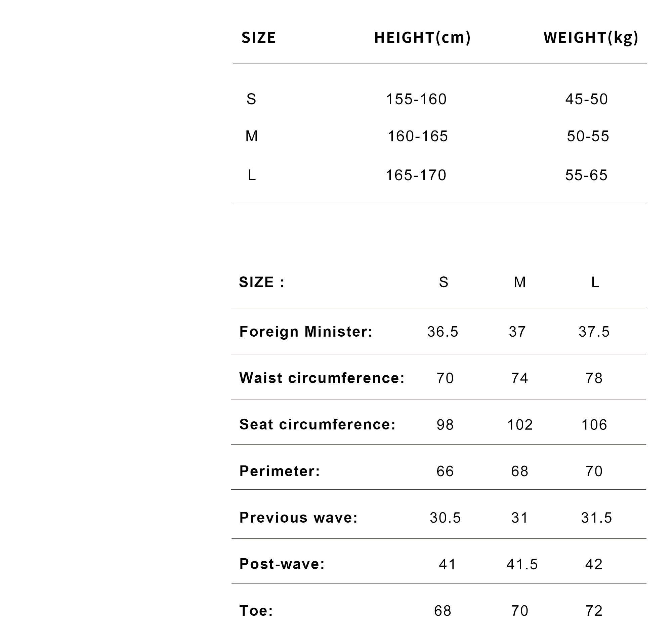Click the 36.5 value in Foreign Minister row

pos(443,332)
